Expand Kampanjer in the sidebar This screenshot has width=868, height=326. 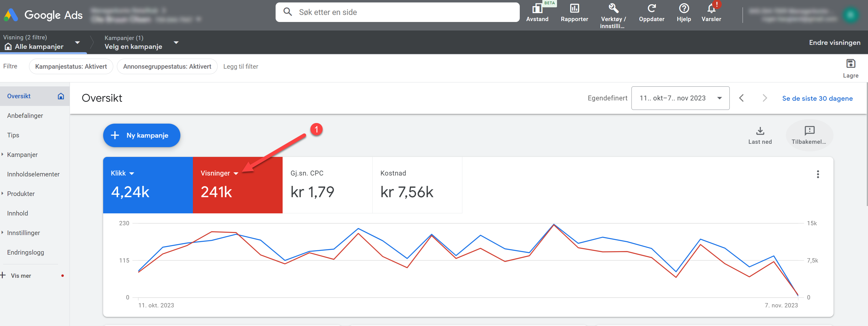tap(22, 155)
